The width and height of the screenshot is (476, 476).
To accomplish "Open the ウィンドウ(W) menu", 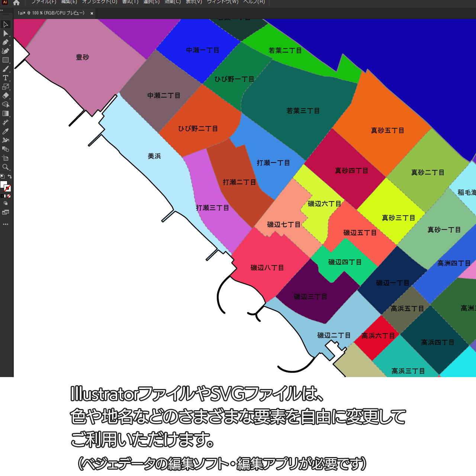I will pos(223,2).
